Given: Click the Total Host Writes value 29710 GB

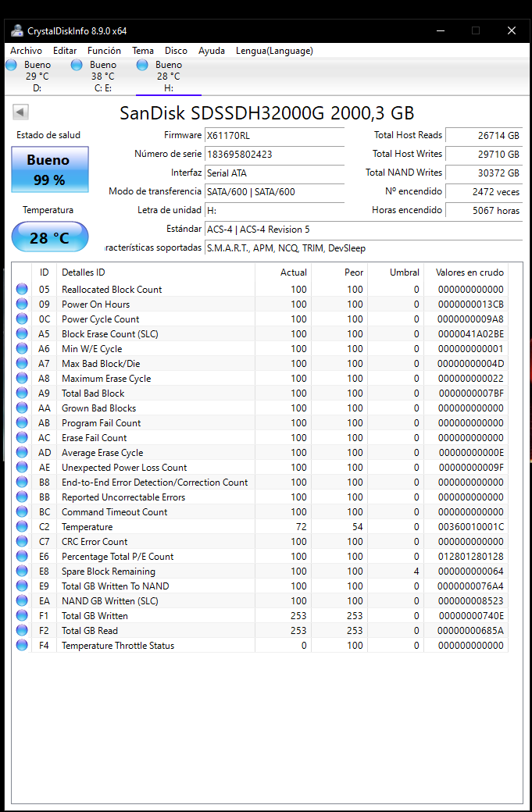Looking at the screenshot, I should point(484,155).
